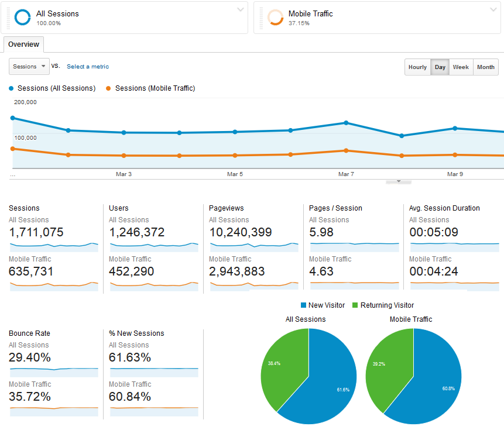Select the Overview tab
This screenshot has width=504, height=437.
tap(23, 44)
